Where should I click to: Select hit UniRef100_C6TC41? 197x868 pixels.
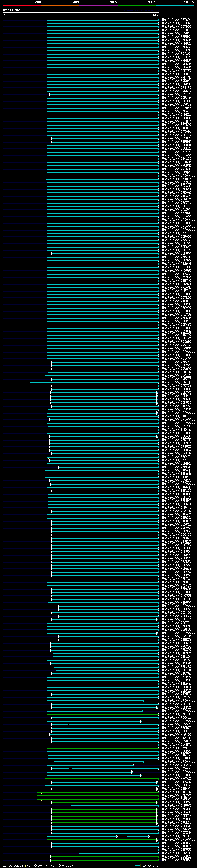coord(177,23)
